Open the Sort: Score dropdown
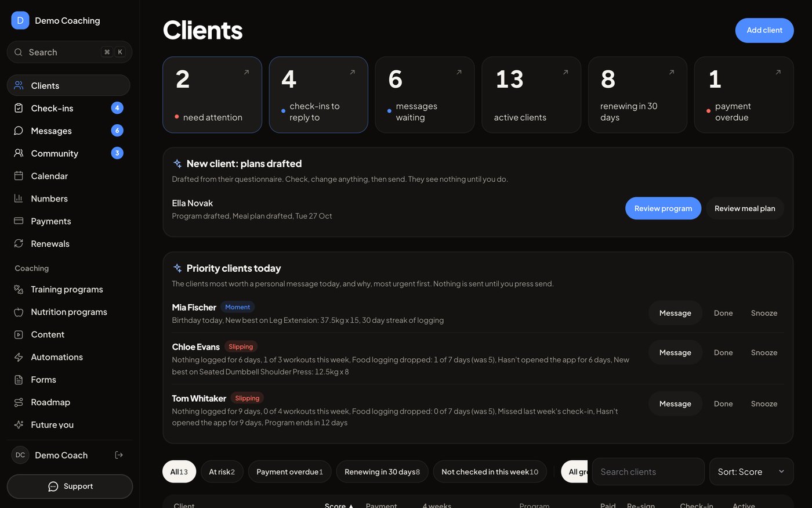This screenshot has height=508, width=812. coord(751,472)
